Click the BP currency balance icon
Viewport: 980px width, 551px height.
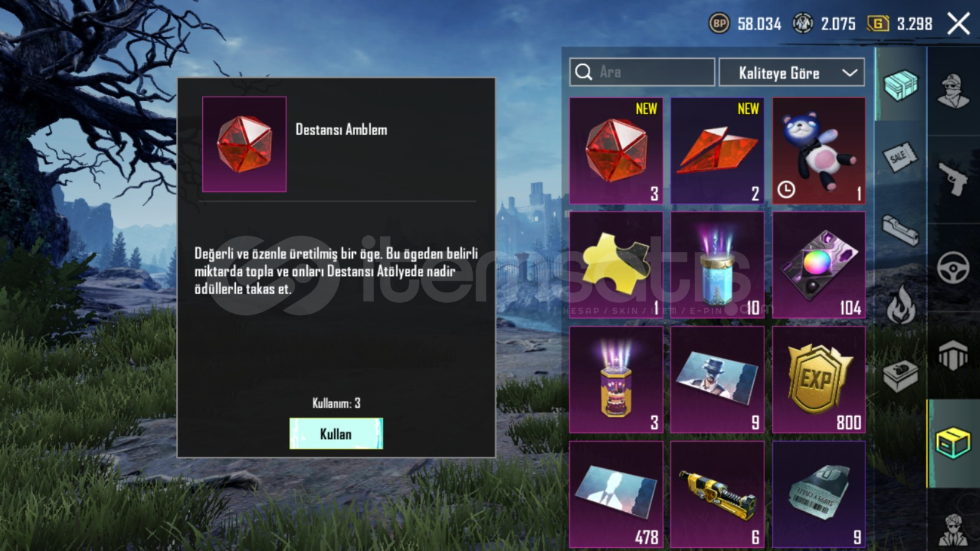tap(719, 24)
